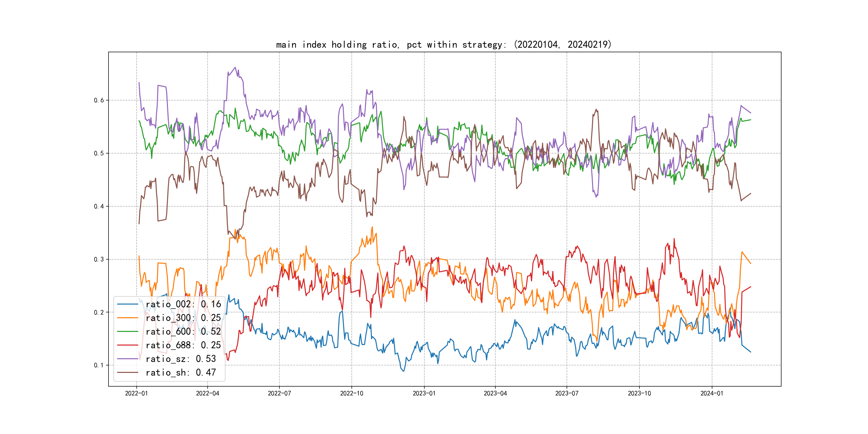This screenshot has height=434, width=868.
Task: Click the brown ratio_sh legend line swatch
Action: [128, 372]
